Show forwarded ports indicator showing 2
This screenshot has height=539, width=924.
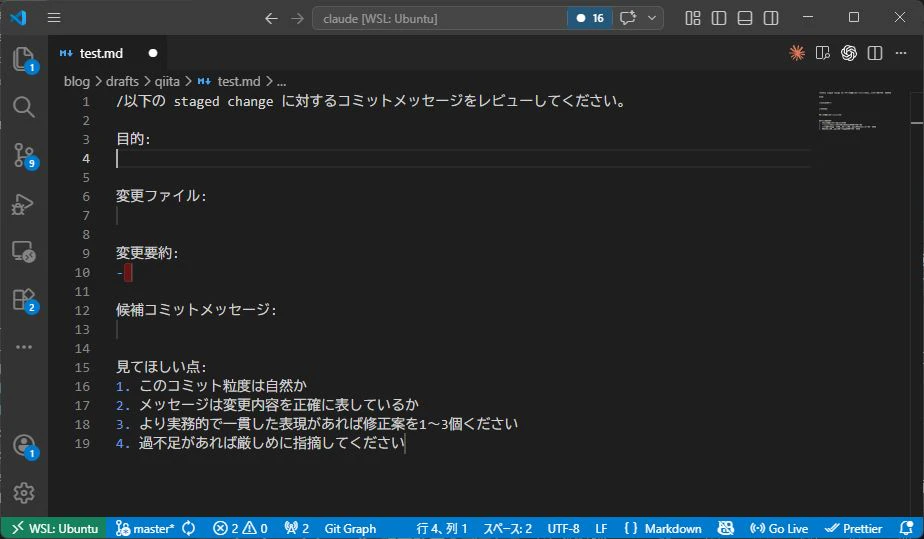pyautogui.click(x=296, y=528)
